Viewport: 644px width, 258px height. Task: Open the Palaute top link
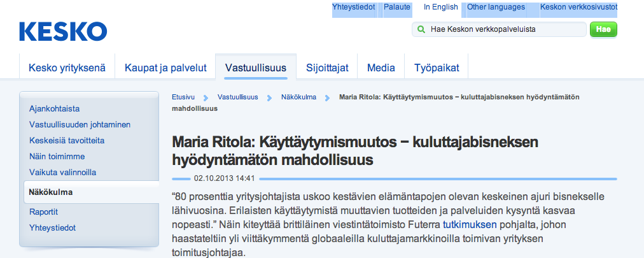point(396,8)
